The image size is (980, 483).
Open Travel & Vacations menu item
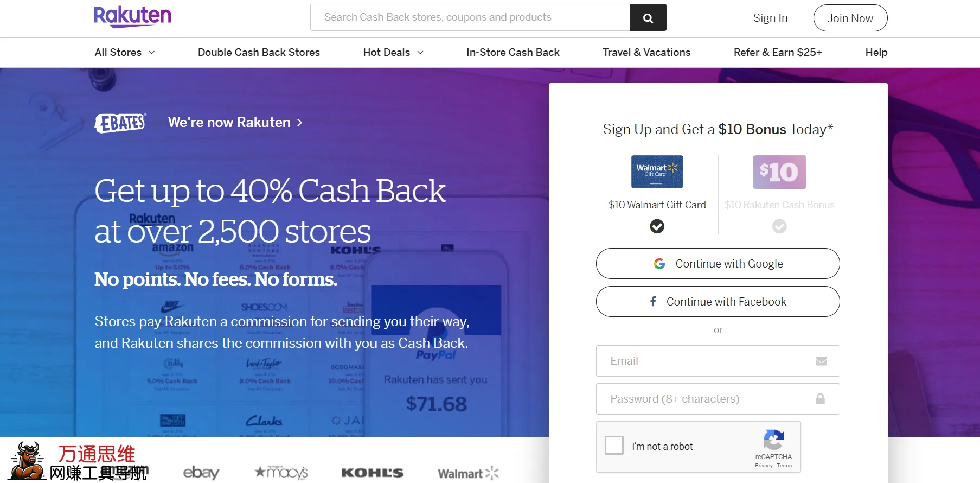(646, 53)
